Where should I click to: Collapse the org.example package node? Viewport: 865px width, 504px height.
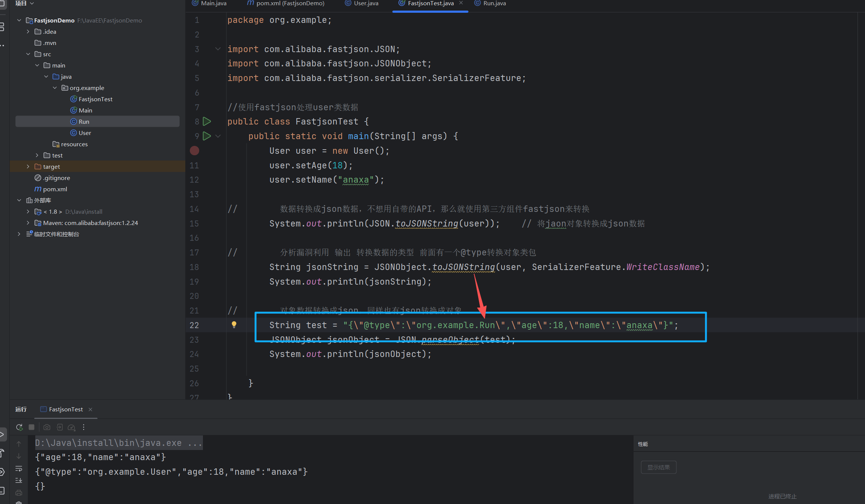(x=55, y=88)
